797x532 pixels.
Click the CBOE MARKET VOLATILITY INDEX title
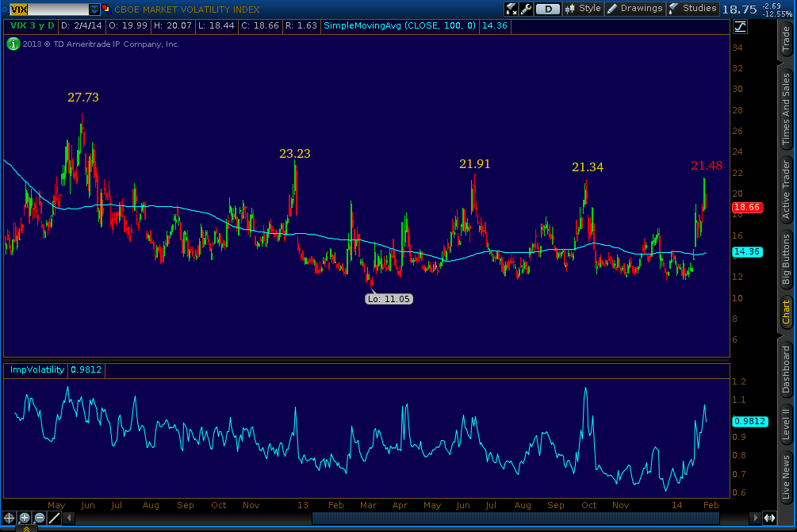(x=186, y=10)
